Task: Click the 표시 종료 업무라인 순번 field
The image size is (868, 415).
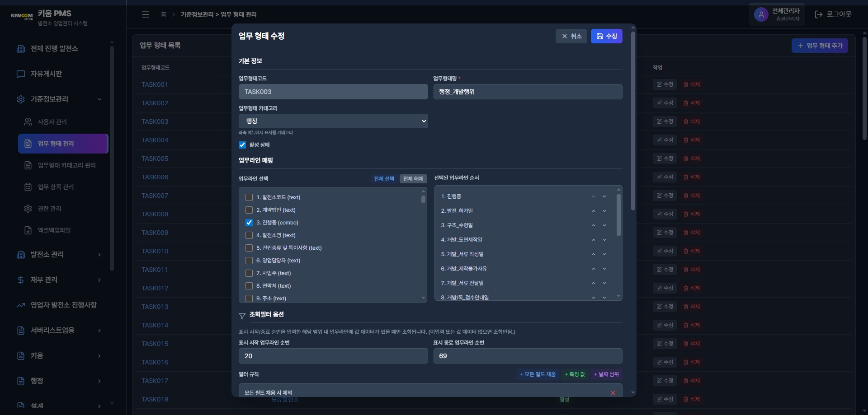Action: [528, 356]
